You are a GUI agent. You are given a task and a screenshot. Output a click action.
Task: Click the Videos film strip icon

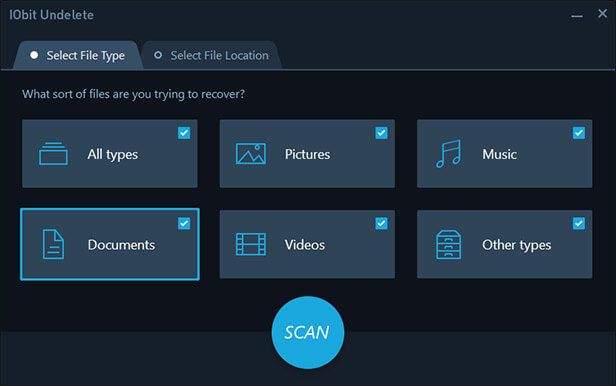click(x=251, y=244)
